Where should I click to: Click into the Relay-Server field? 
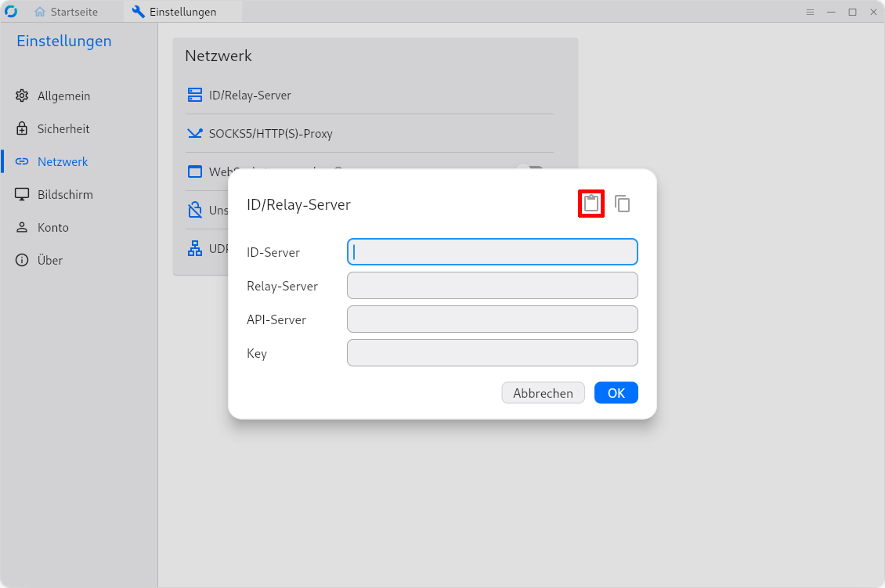(x=492, y=286)
